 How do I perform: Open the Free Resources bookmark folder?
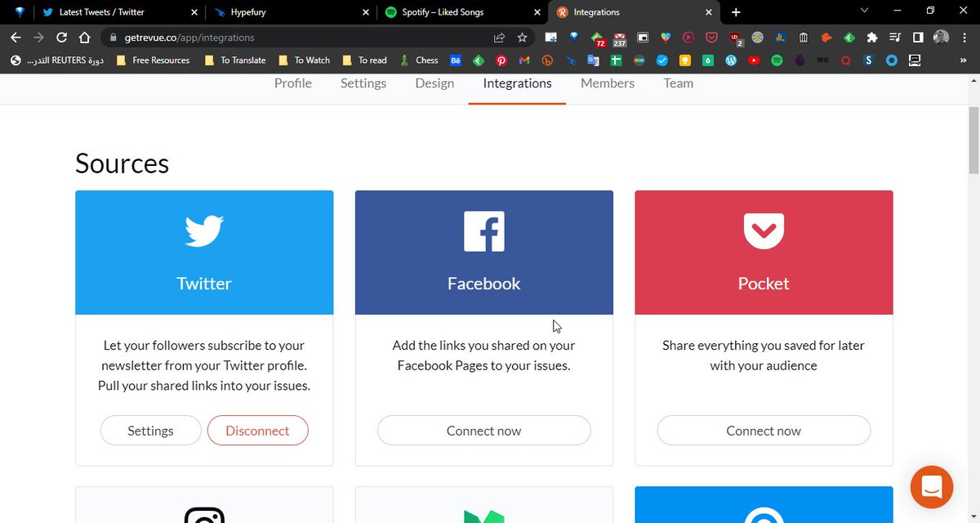click(x=153, y=60)
